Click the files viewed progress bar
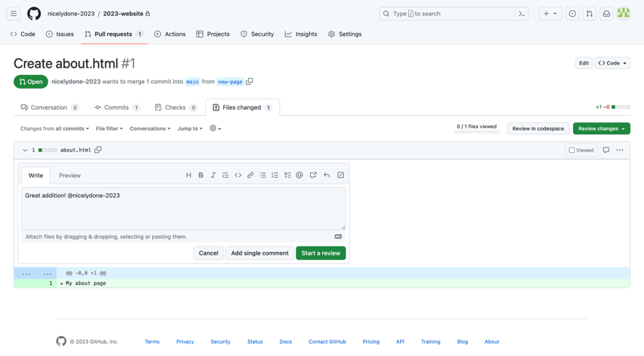The image size is (644, 356). pyautogui.click(x=477, y=132)
